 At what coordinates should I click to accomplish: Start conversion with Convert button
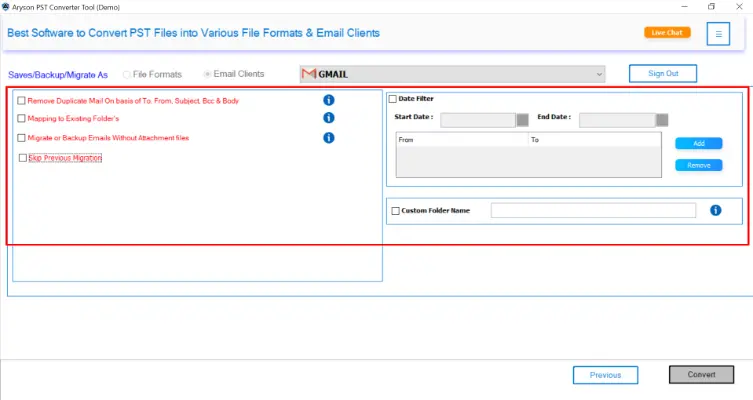pyautogui.click(x=702, y=375)
